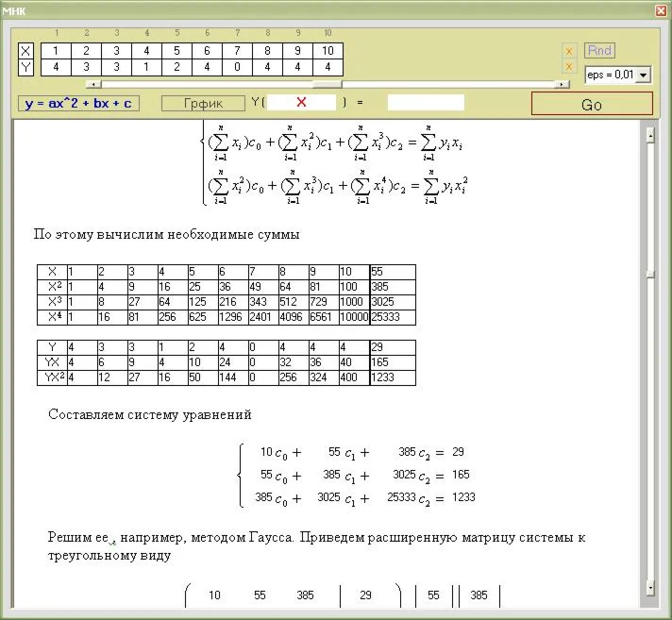Screen dimensions: 672x620
Task: Click the Rnd random values button
Action: [x=599, y=51]
